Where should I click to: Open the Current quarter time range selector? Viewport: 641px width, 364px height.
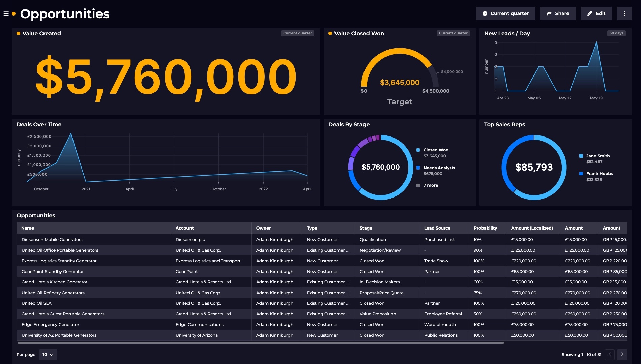pos(505,13)
